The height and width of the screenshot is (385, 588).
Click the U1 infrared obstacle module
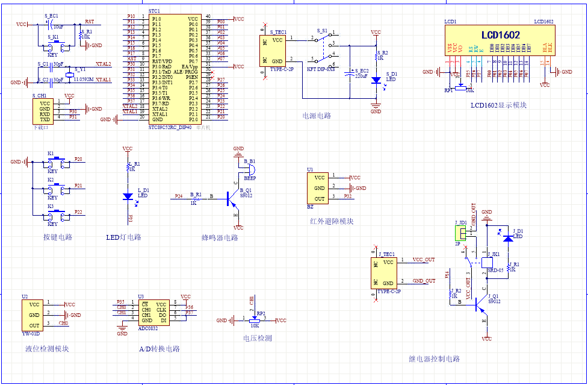[x=318, y=188]
